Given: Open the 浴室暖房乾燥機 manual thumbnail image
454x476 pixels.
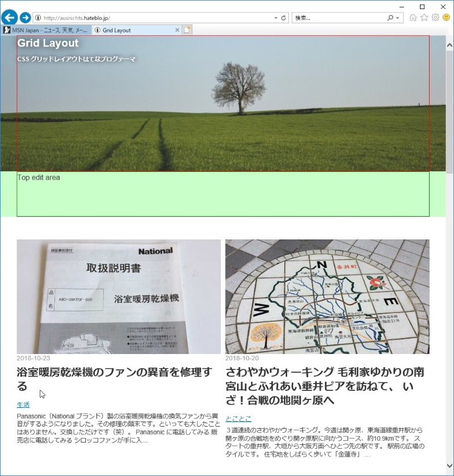Looking at the screenshot, I should [x=119, y=296].
